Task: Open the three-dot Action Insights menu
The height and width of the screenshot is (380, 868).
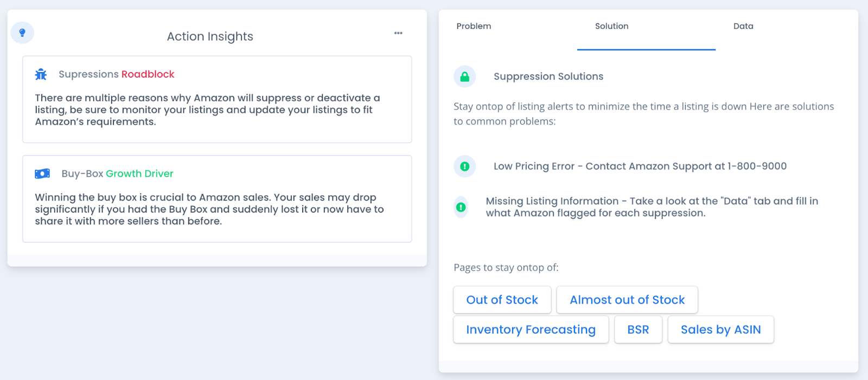Action: click(x=398, y=33)
